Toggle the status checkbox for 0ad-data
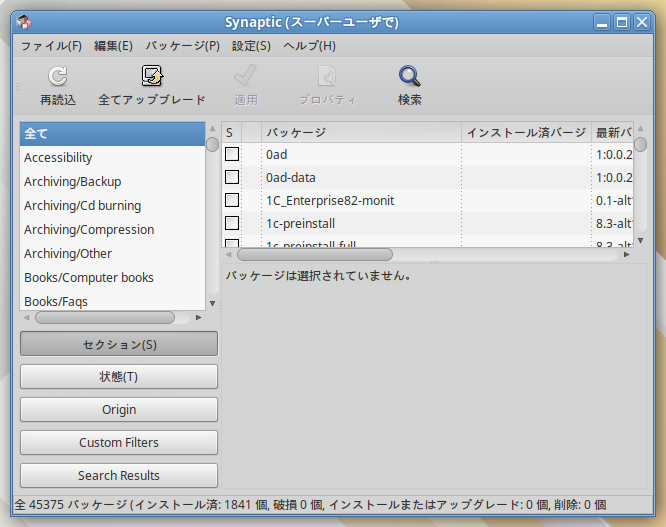Viewport: 666px width, 527px height. tap(232, 177)
